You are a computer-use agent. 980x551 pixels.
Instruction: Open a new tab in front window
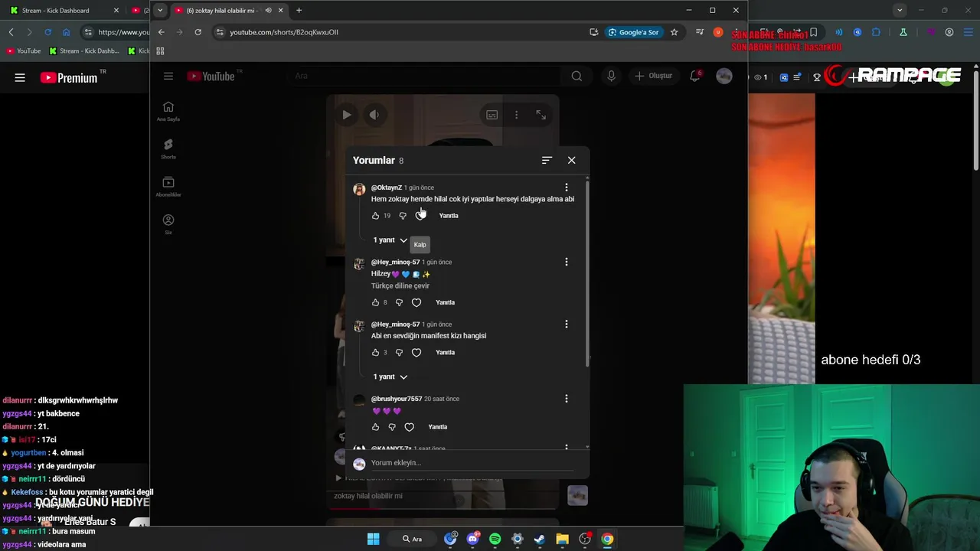click(299, 11)
